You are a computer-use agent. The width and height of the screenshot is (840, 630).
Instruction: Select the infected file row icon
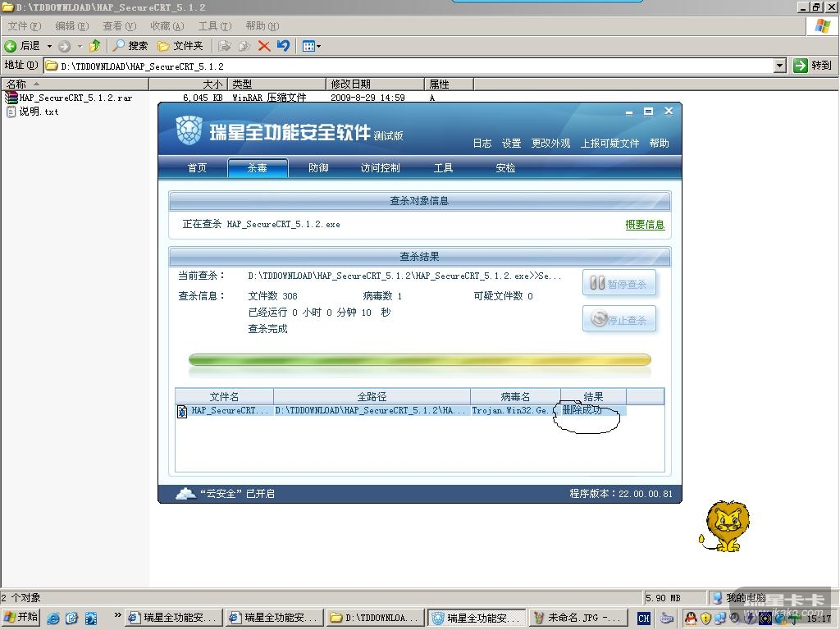(x=182, y=411)
